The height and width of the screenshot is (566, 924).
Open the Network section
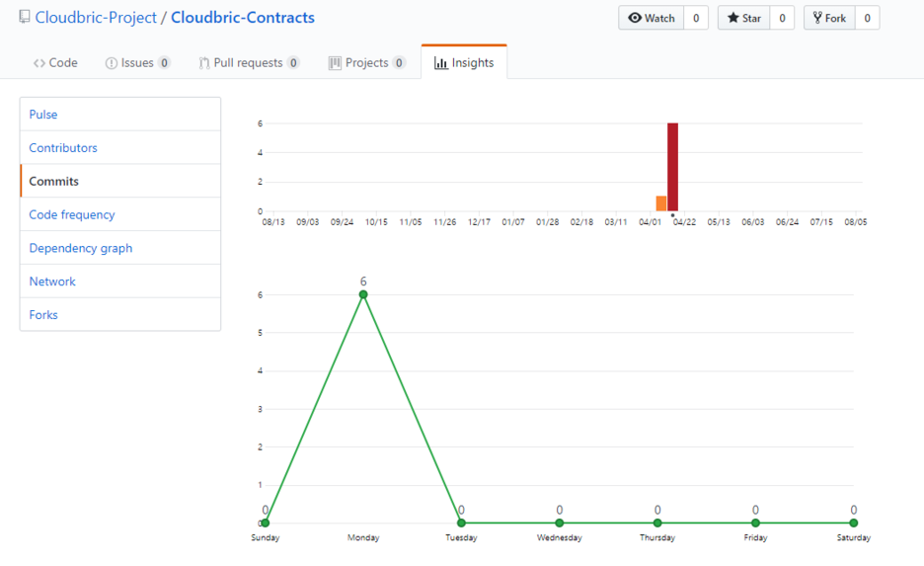tap(120, 282)
